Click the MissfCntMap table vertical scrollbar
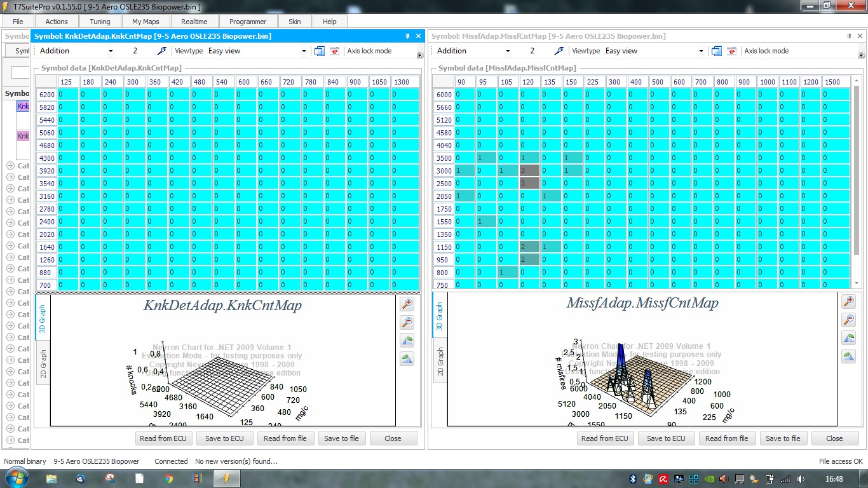The image size is (868, 488). [x=856, y=185]
